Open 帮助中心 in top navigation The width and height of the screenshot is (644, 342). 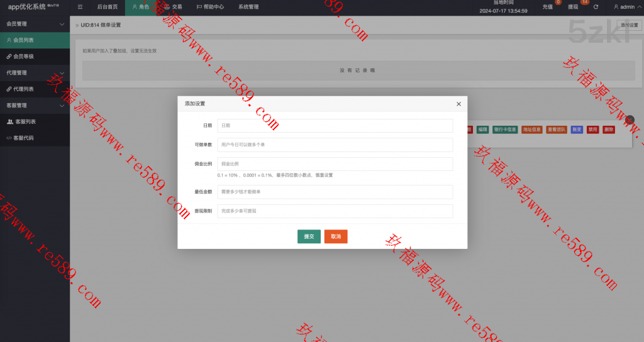[x=210, y=7]
